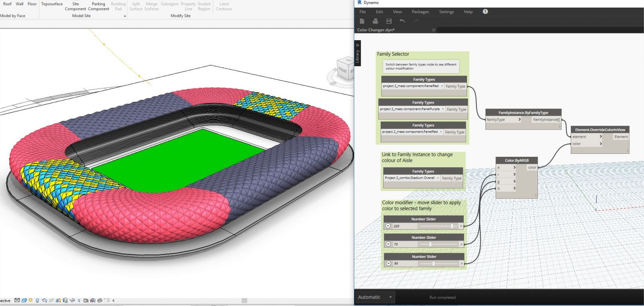Image resolution: width=644 pixels, height=306 pixels.
Task: Select the Split Surface command
Action: pos(135,6)
